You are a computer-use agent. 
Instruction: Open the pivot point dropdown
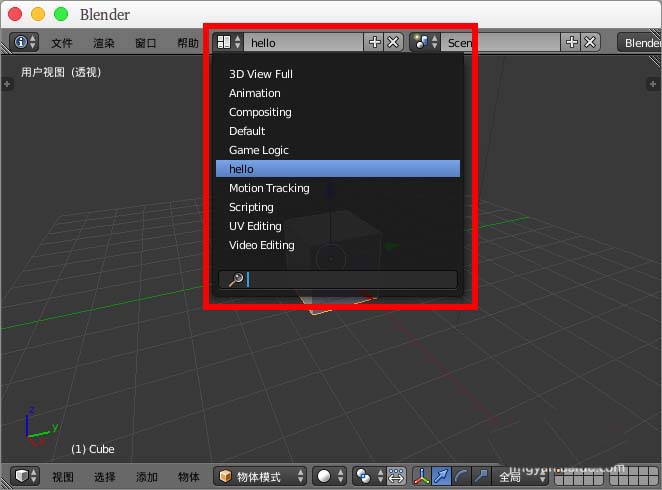368,476
